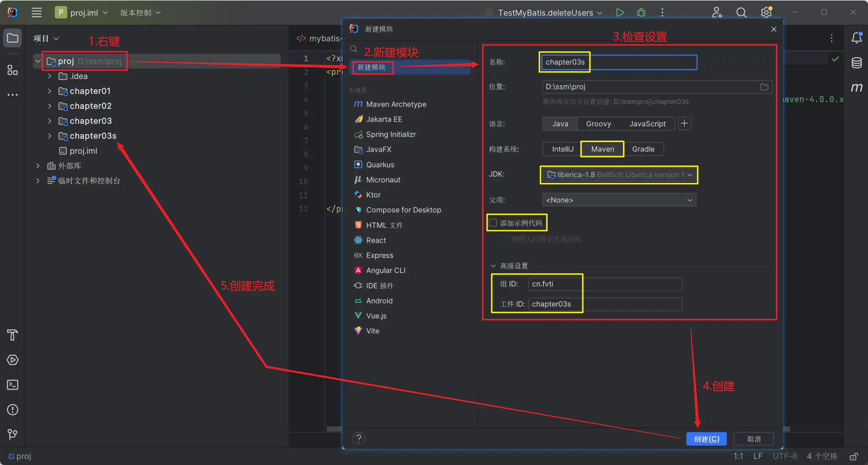Open the proj.iml project dropdown

coord(81,13)
